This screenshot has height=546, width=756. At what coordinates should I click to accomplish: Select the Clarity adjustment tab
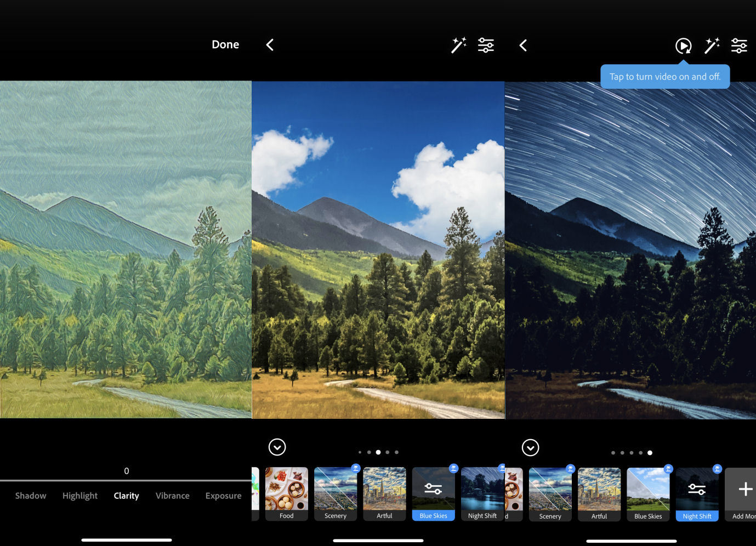(x=126, y=496)
